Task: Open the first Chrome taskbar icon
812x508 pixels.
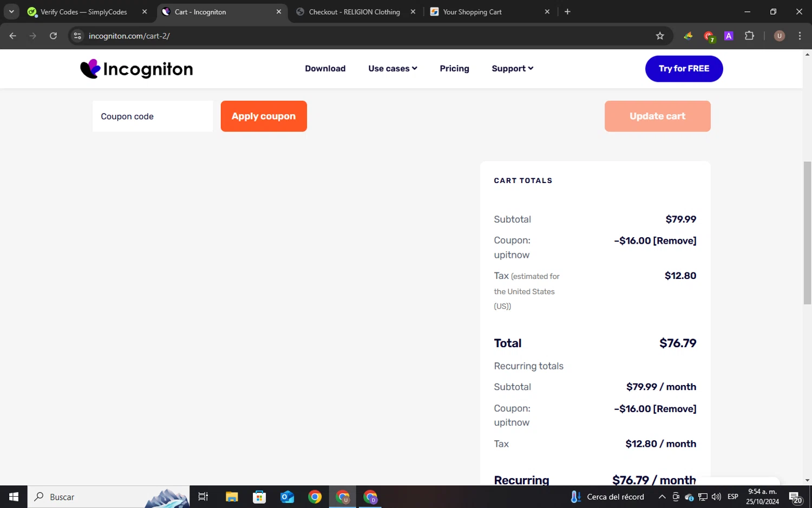Action: click(315, 497)
